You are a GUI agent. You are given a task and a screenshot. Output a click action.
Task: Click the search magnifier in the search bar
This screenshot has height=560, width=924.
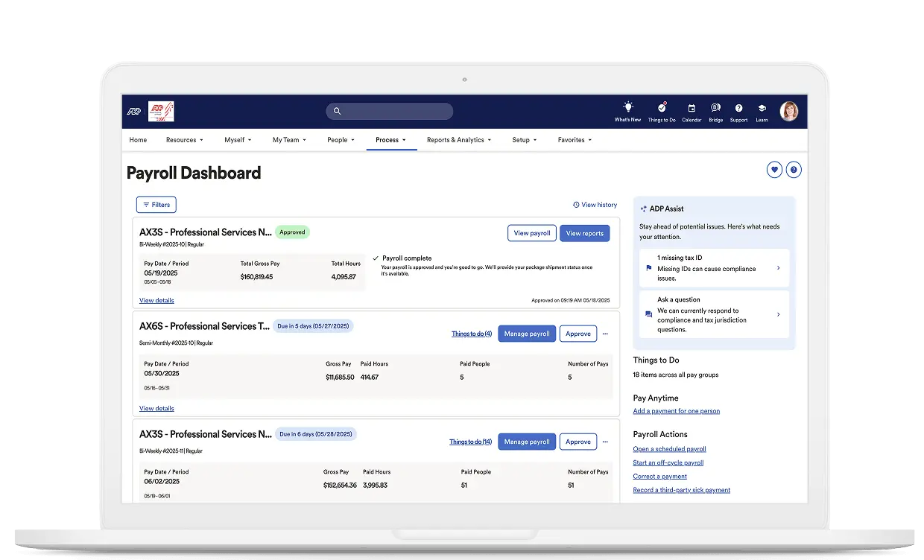(x=337, y=111)
